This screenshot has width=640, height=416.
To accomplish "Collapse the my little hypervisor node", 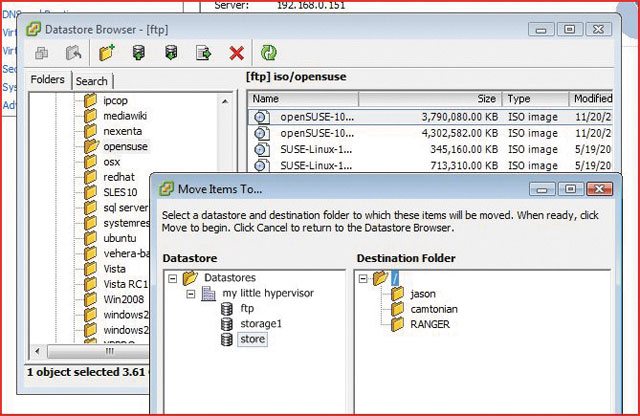I will point(191,294).
